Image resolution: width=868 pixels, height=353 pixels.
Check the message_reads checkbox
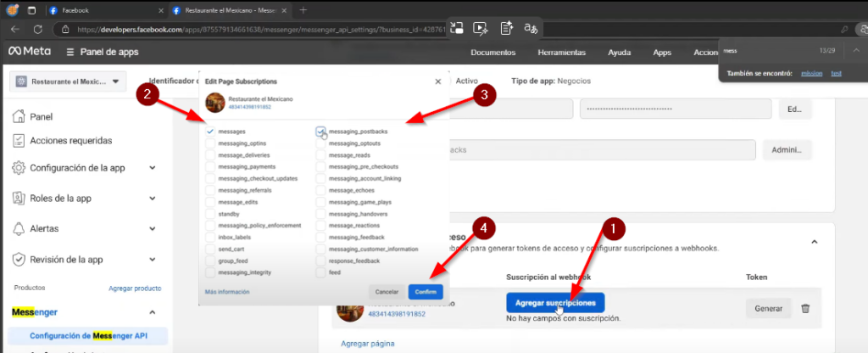pos(320,155)
